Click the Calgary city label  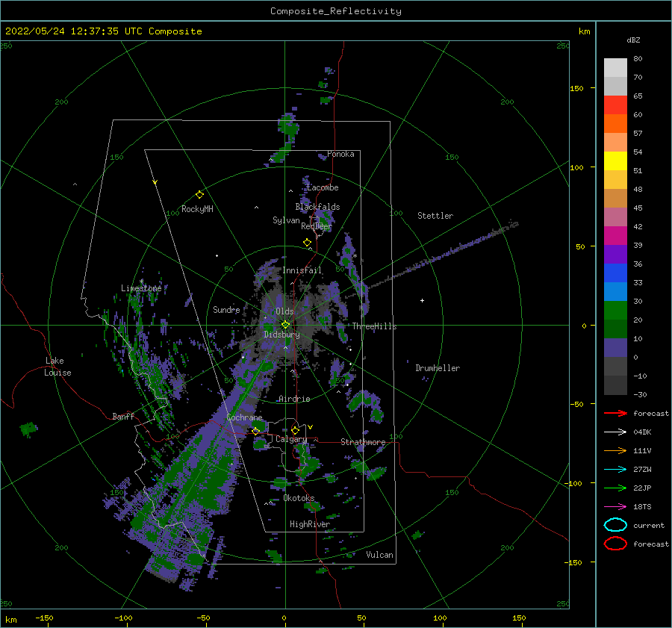click(291, 439)
